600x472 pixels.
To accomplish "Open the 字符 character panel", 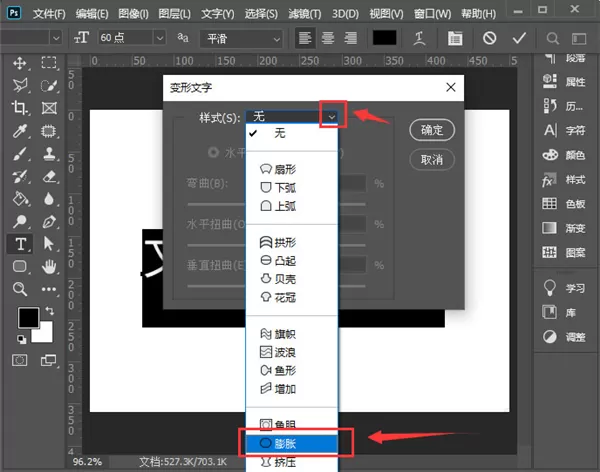I will (564, 131).
